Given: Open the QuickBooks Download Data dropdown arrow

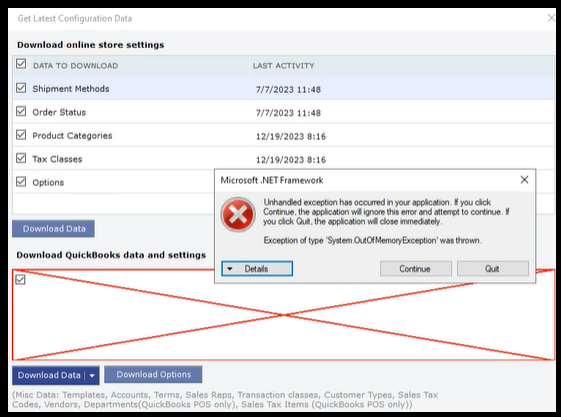Looking at the screenshot, I should pyautogui.click(x=92, y=376).
